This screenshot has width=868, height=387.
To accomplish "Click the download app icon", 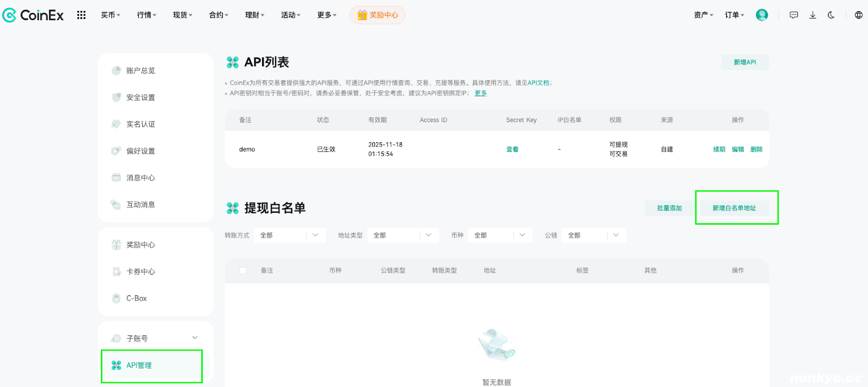I will tap(813, 15).
